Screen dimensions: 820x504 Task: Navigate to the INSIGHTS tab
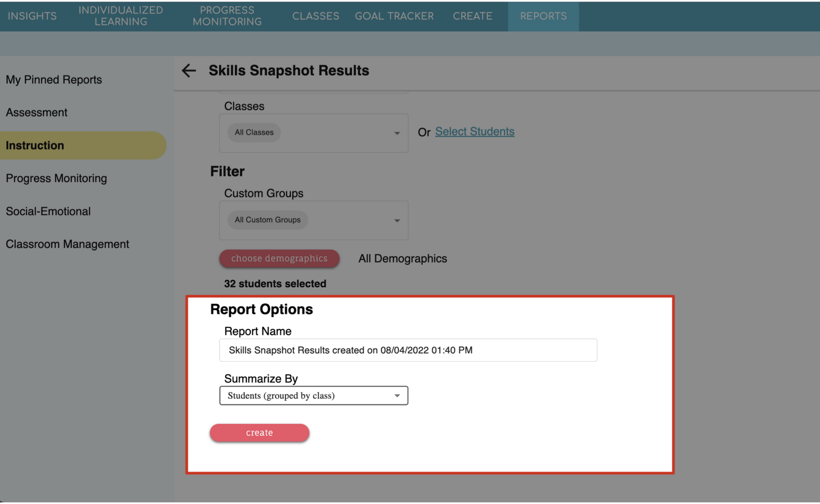click(x=31, y=16)
